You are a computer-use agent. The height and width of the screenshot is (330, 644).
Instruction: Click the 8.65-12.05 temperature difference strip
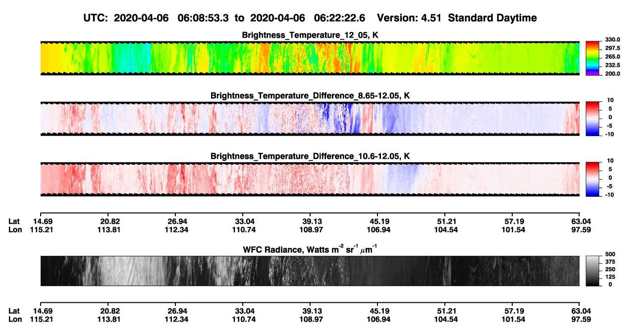[310, 118]
